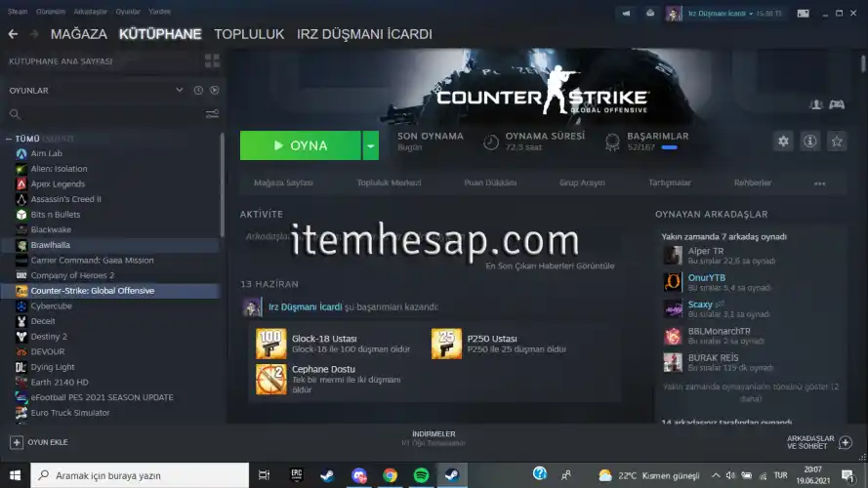Image resolution: width=868 pixels, height=488 pixels.
Task: Open advanced filter sliders icon
Action: tap(212, 114)
